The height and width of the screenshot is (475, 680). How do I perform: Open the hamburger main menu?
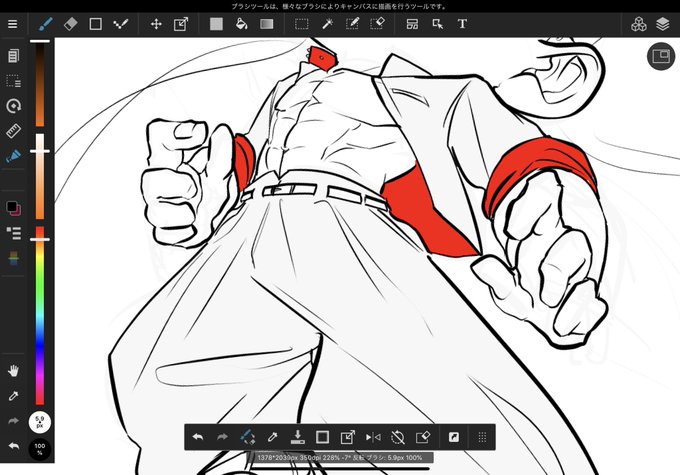click(x=13, y=24)
